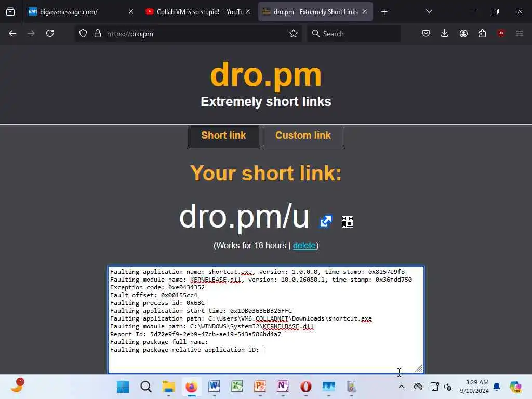
Task: Open Firefox application hamburger menu
Action: 520,33
